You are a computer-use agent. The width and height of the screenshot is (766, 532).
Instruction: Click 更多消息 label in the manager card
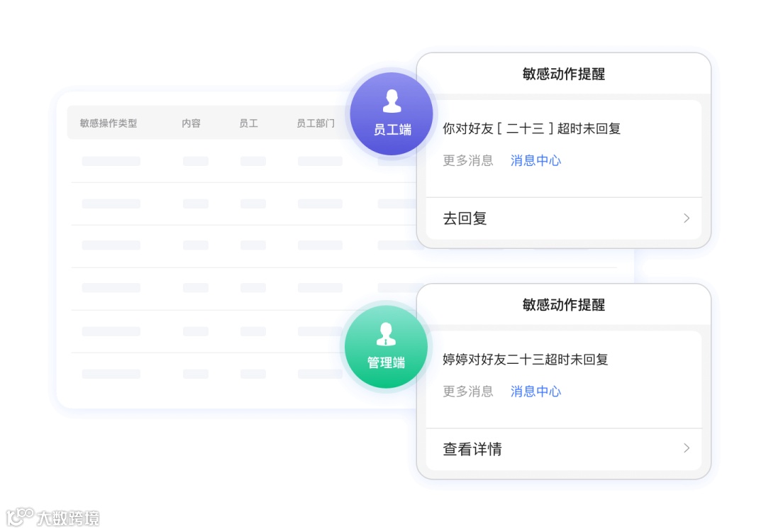[468, 392]
